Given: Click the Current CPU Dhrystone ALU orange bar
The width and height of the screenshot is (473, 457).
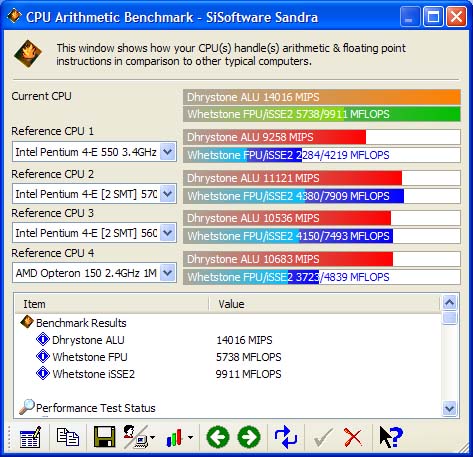Looking at the screenshot, I should tap(322, 97).
